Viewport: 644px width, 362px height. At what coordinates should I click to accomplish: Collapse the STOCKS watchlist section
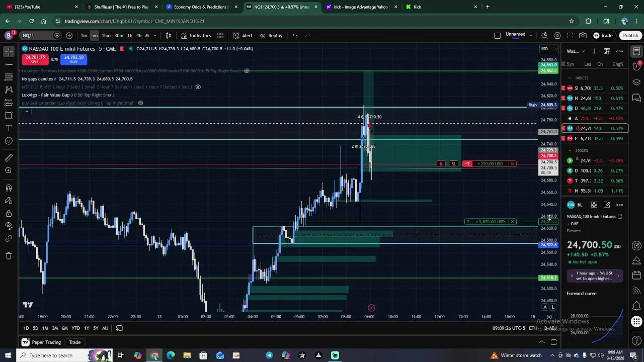point(571,150)
